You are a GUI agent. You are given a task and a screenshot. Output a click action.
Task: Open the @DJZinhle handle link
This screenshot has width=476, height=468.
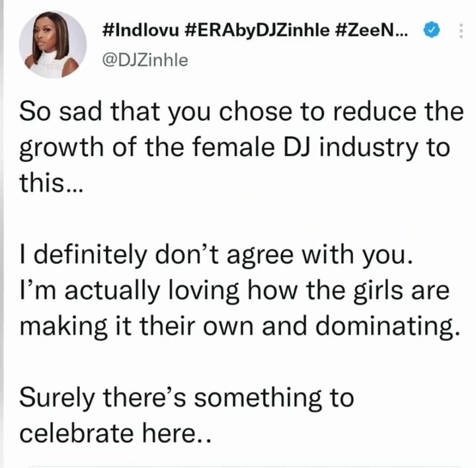click(145, 60)
